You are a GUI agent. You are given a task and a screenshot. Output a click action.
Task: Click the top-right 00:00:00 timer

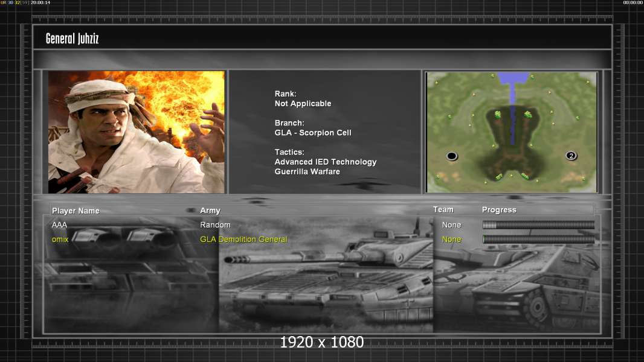(633, 2)
